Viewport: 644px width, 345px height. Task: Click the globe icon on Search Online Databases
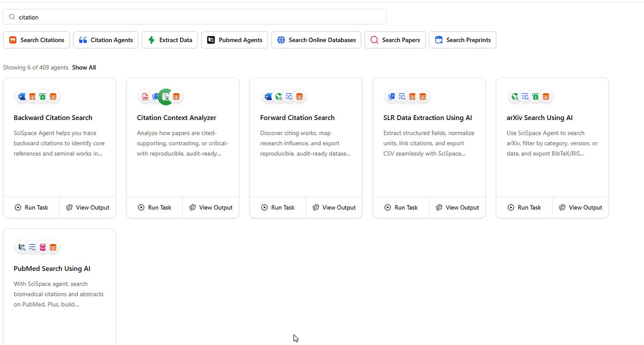[x=281, y=40]
